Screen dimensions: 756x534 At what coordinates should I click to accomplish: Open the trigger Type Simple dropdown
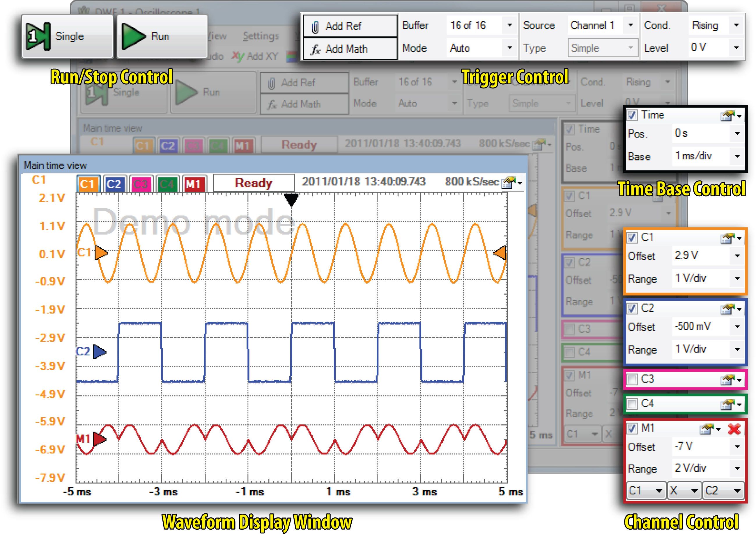tap(631, 48)
